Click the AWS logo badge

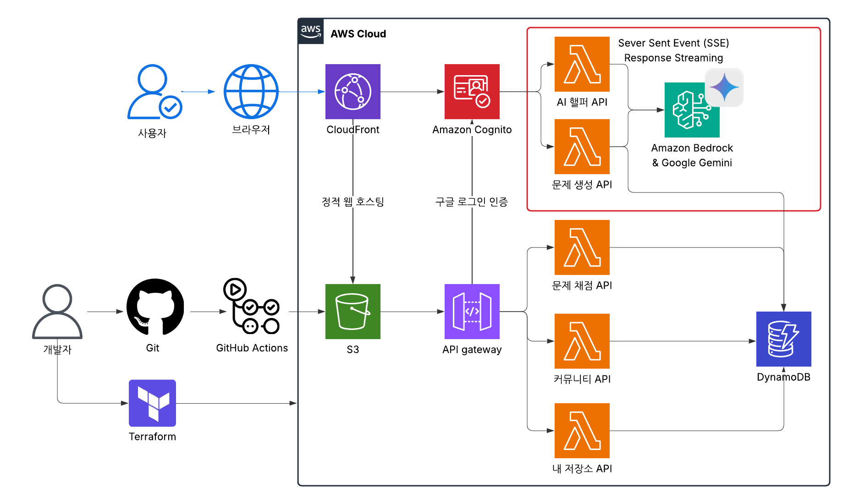[x=311, y=32]
